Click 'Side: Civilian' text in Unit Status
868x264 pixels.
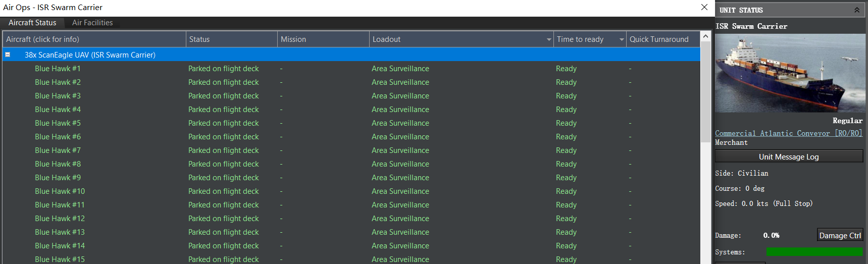pyautogui.click(x=741, y=173)
